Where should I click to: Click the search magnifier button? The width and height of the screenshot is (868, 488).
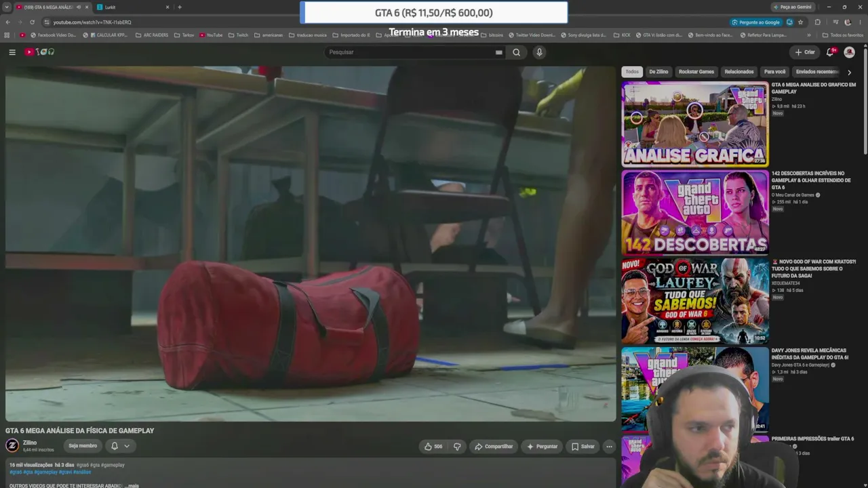(516, 52)
